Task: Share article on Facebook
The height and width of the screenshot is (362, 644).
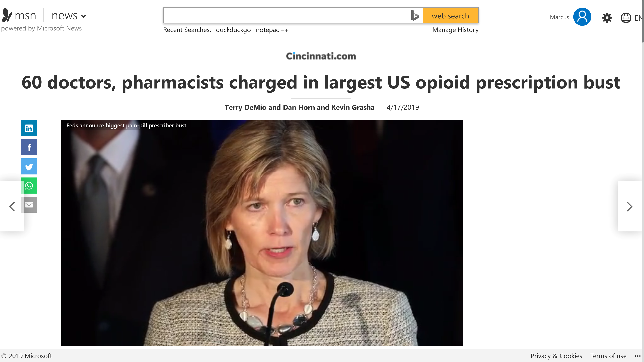Action: pyautogui.click(x=29, y=147)
